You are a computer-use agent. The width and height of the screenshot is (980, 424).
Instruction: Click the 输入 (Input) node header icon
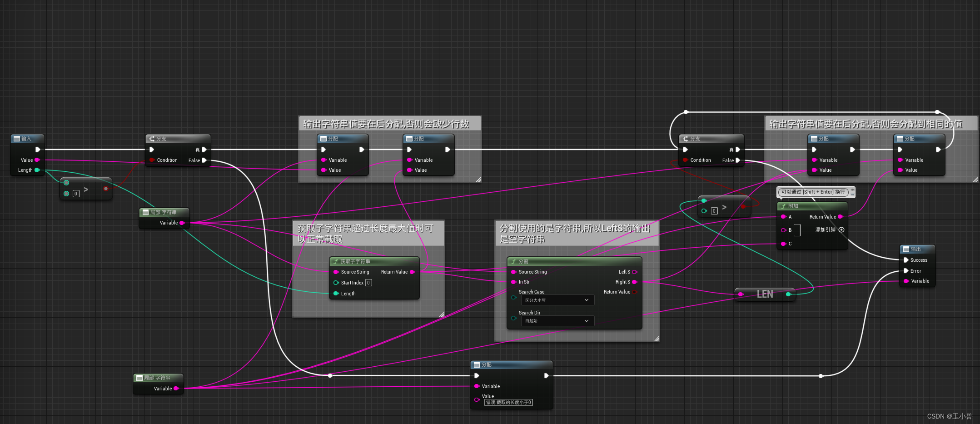[x=17, y=139]
